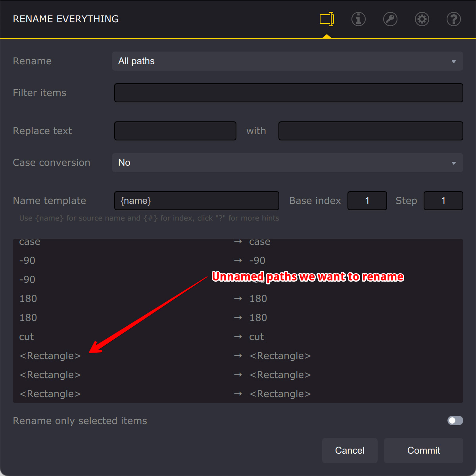Image resolution: width=476 pixels, height=476 pixels.
Task: Click the license key icon
Action: click(390, 19)
